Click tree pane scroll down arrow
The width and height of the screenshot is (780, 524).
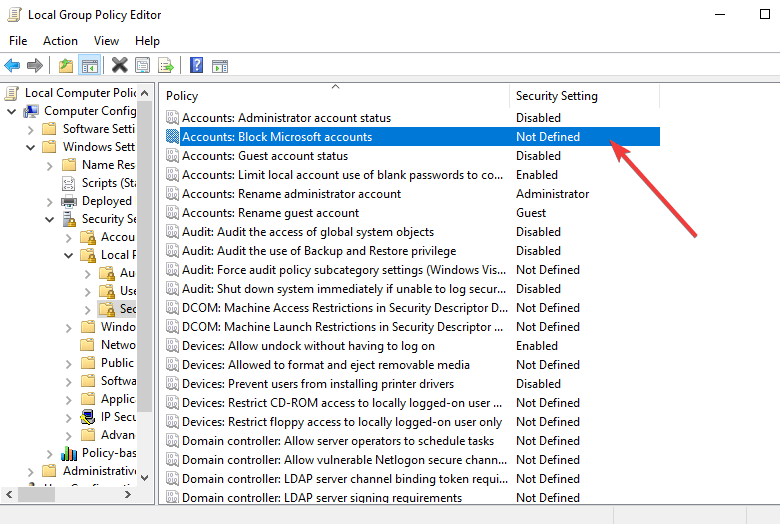click(x=145, y=478)
